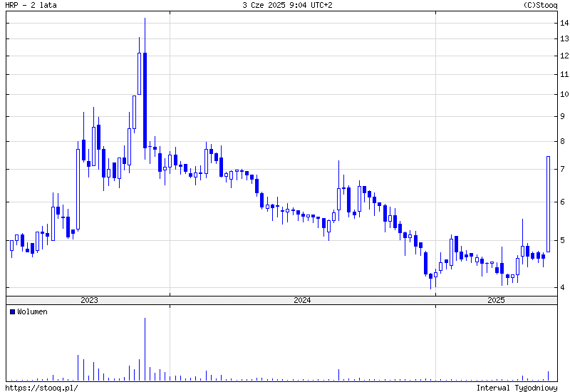Viewport: 570px width, 392px height.
Task: Click price axis value 13
Action: click(564, 38)
